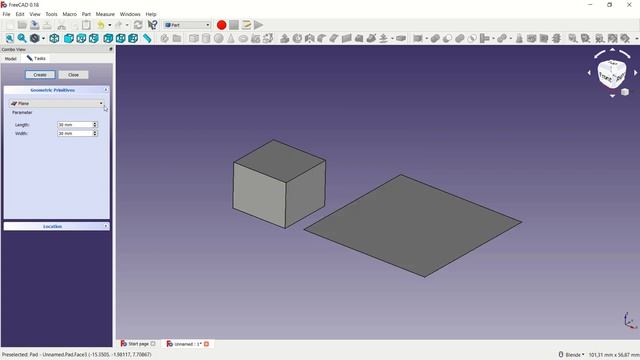Open the Macro menu

69,14
